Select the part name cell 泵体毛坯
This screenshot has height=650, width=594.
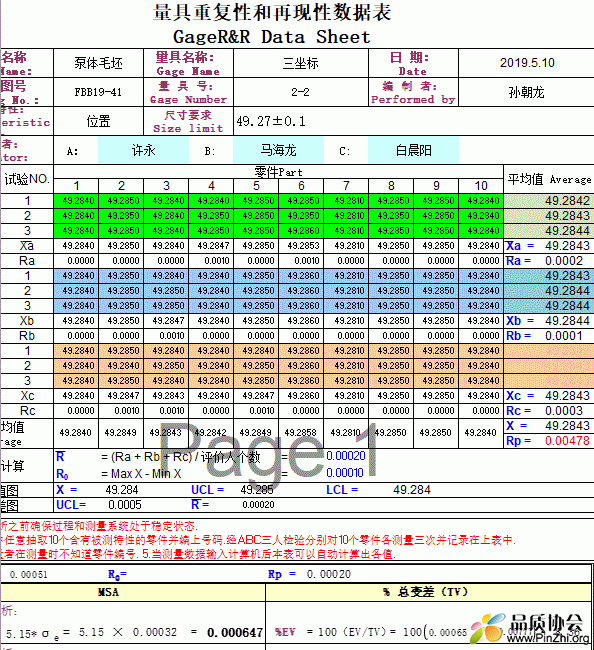tap(98, 63)
